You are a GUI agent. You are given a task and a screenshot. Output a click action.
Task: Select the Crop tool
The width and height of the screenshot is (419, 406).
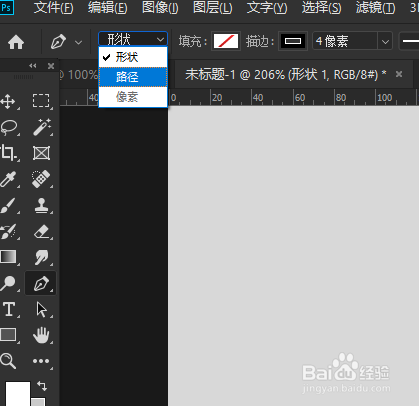[8, 153]
